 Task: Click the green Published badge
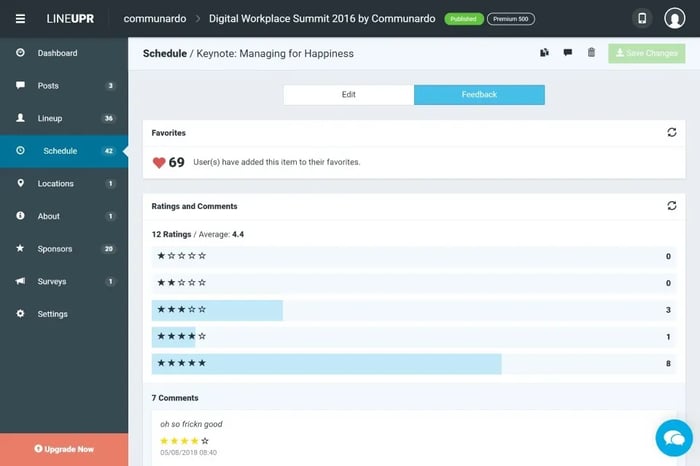[x=463, y=19]
